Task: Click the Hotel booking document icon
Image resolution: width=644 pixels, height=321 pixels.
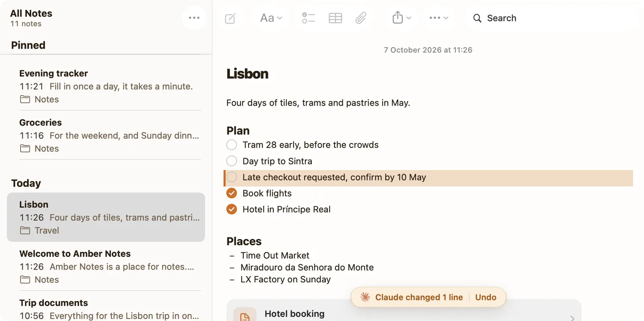Action: pyautogui.click(x=245, y=315)
